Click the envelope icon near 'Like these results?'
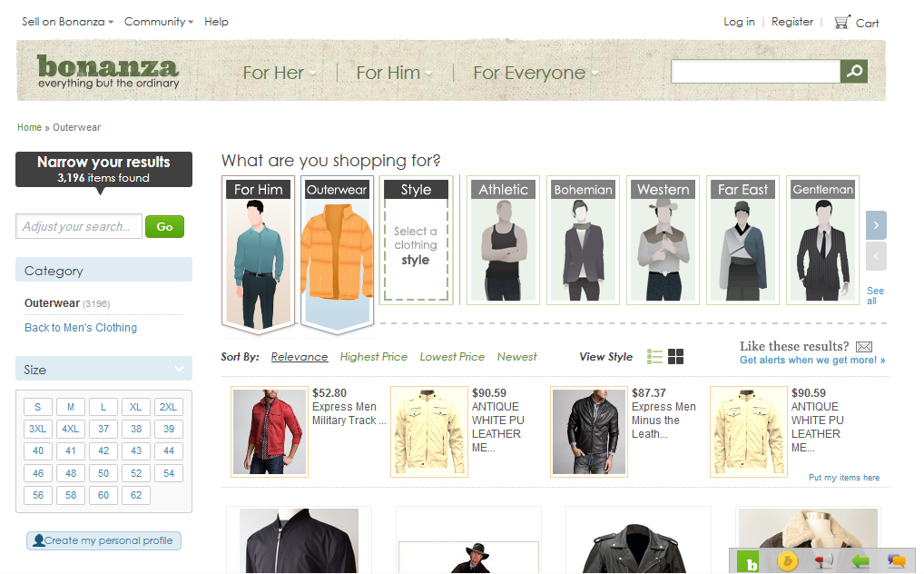The width and height of the screenshot is (924, 574). (863, 346)
